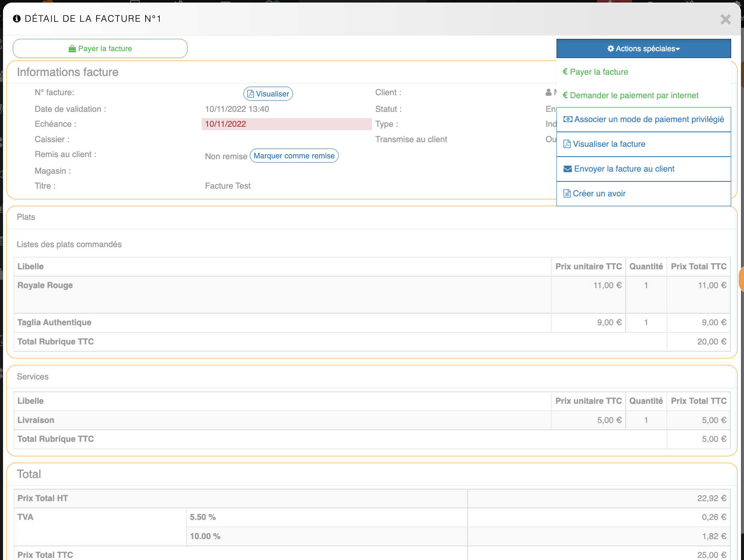Select 'Associer un mode de paiement privilégié'
744x560 pixels.
tap(648, 120)
